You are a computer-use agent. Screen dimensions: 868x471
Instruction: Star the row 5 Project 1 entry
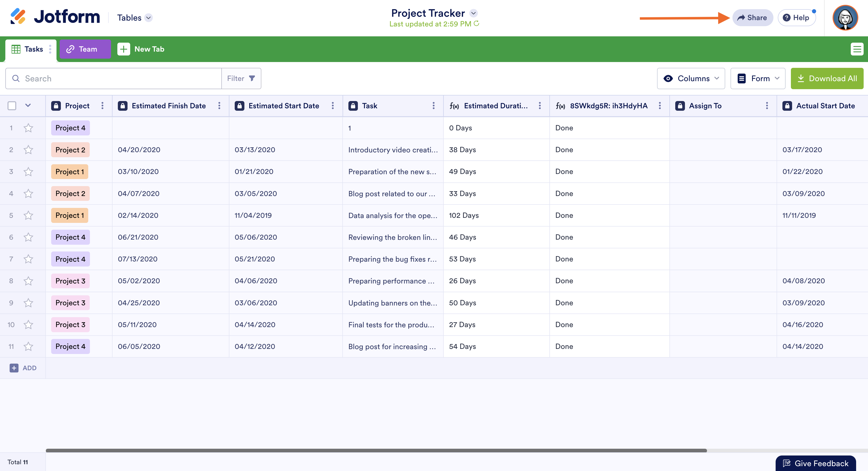tap(28, 215)
